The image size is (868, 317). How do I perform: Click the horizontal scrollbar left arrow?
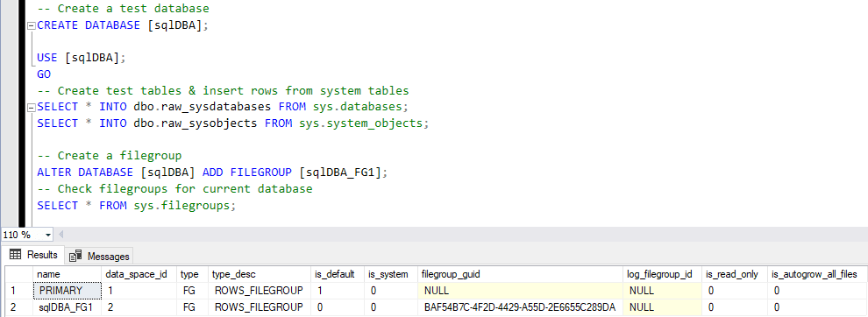(60, 235)
